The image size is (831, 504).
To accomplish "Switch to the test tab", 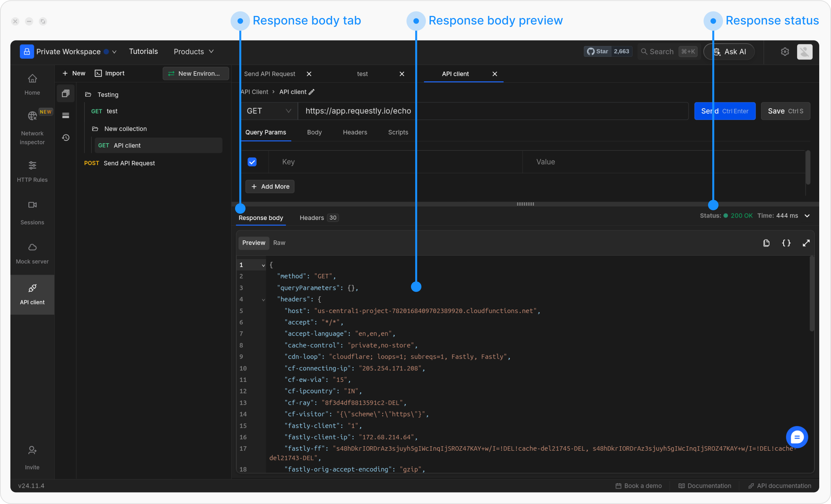I will [x=362, y=74].
